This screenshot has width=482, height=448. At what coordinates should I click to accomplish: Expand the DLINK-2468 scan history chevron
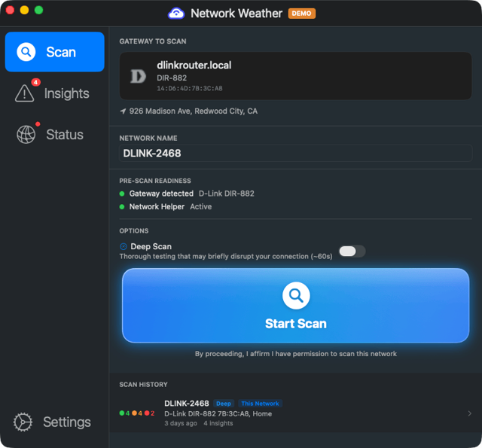pos(469,413)
